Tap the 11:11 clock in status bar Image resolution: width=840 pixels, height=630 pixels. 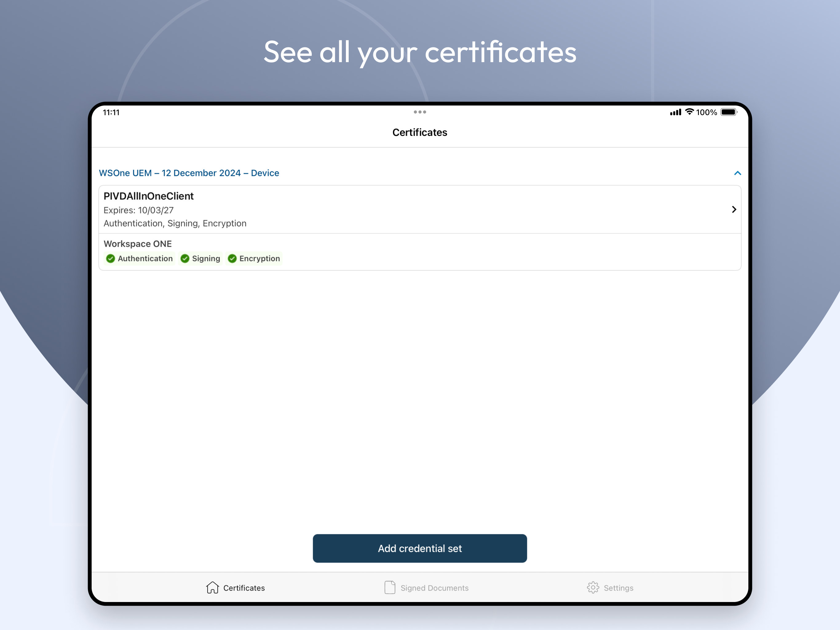[111, 113]
